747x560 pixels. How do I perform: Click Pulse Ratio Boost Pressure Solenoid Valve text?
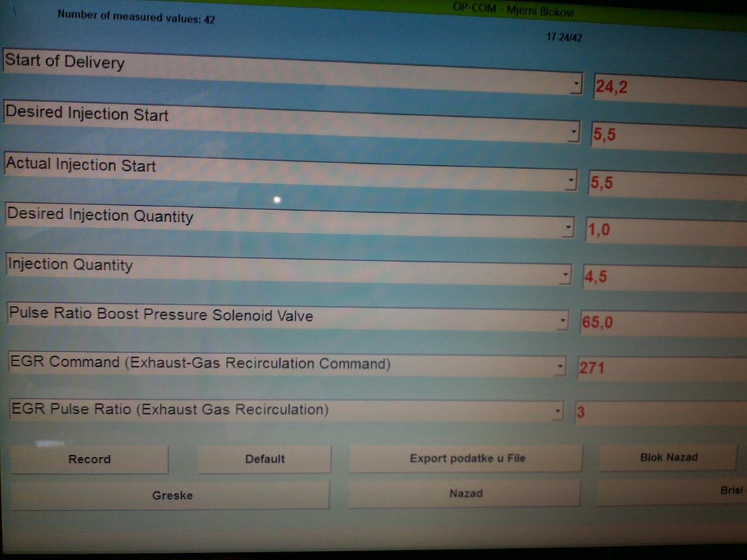coord(161,314)
